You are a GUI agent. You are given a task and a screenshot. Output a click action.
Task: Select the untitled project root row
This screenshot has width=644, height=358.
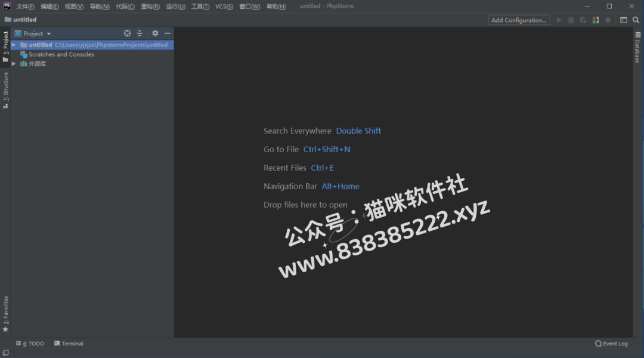[x=92, y=45]
